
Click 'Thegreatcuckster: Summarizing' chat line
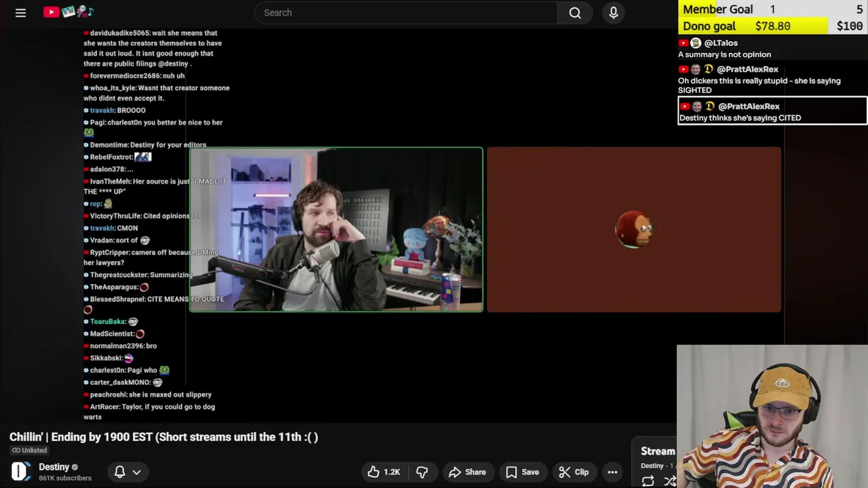coord(138,275)
